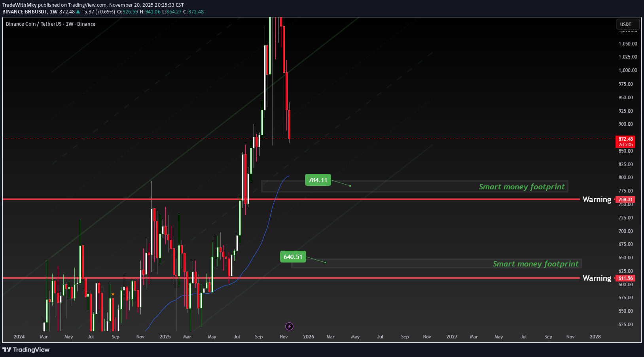
Task: Toggle the 2d 23h countdown label
Action: (626, 144)
